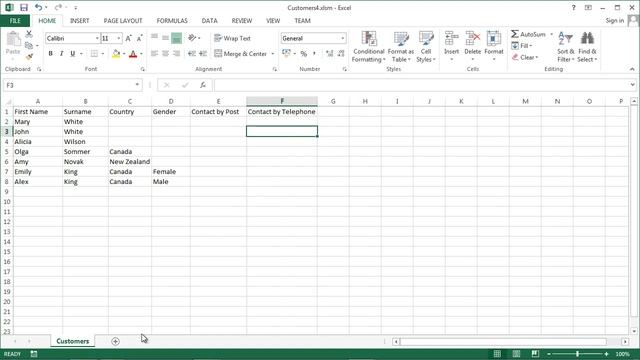Save the workbook with the floppy icon
Image resolution: width=640 pixels, height=360 pixels.
pos(24,7)
